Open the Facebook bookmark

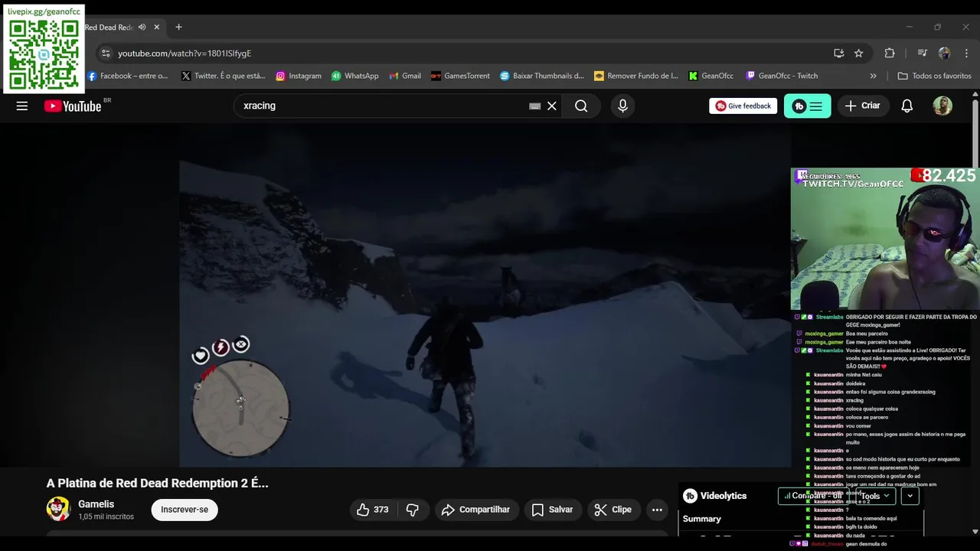pos(128,76)
